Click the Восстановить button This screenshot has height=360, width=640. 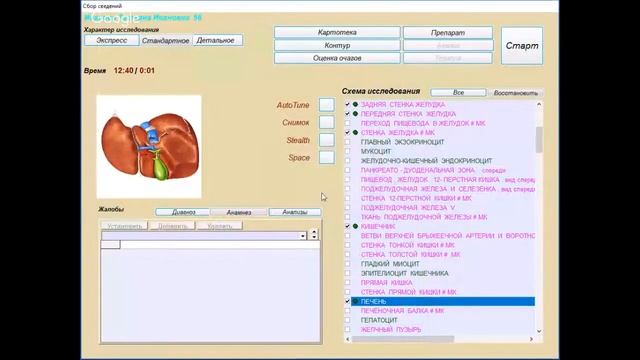[515, 93]
